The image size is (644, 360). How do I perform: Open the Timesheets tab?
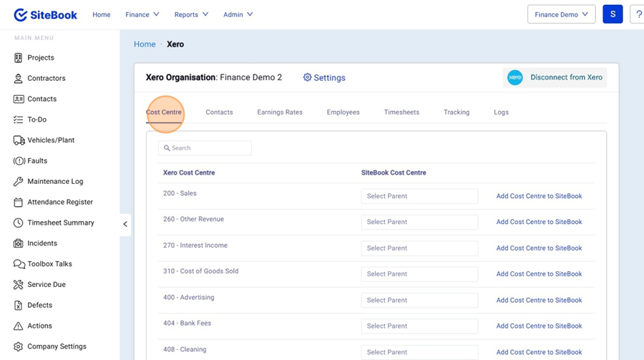(401, 112)
